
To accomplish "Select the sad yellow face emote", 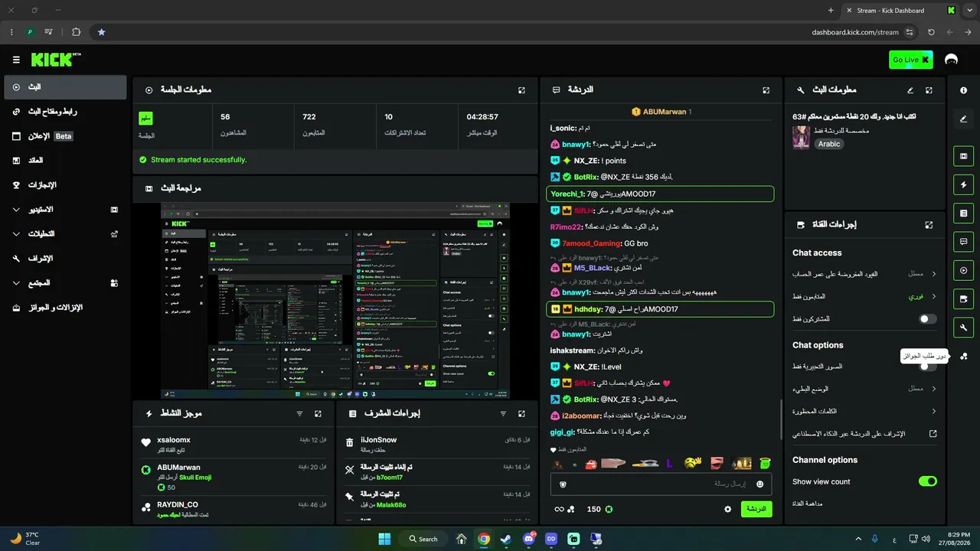I will coord(693,463).
